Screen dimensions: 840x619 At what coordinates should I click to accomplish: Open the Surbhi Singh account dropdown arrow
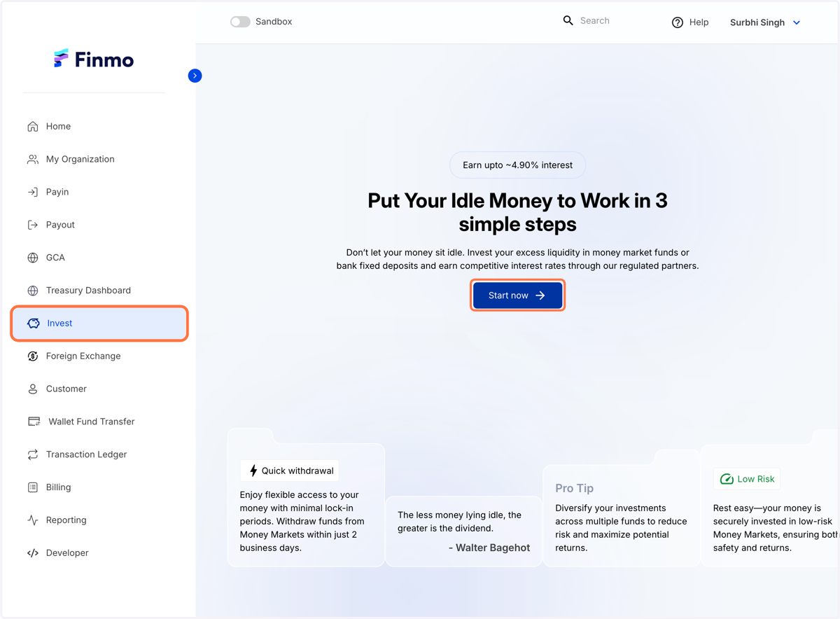[x=797, y=23]
